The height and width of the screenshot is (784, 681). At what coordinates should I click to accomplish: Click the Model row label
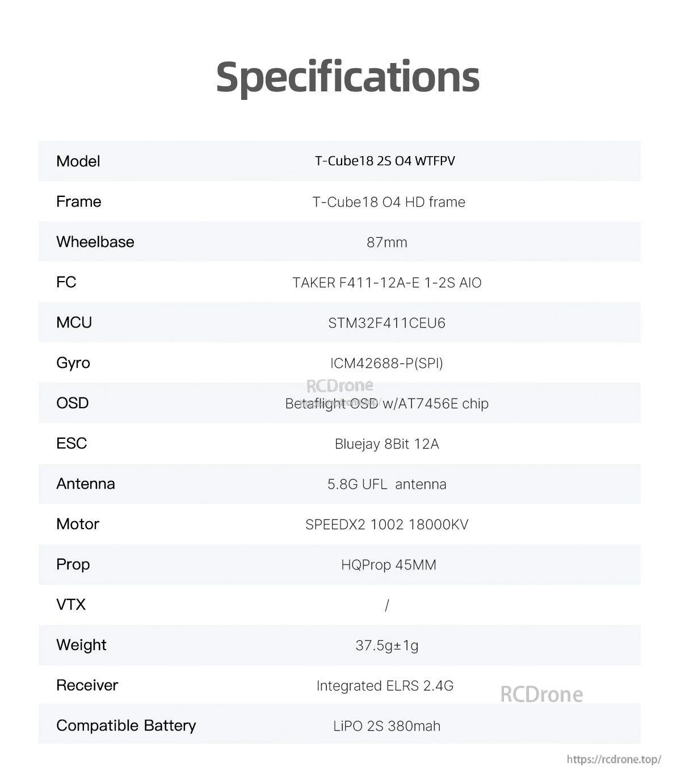point(78,161)
